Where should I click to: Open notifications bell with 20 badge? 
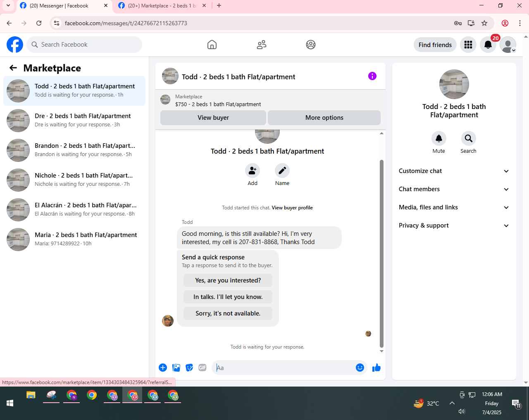[488, 45]
